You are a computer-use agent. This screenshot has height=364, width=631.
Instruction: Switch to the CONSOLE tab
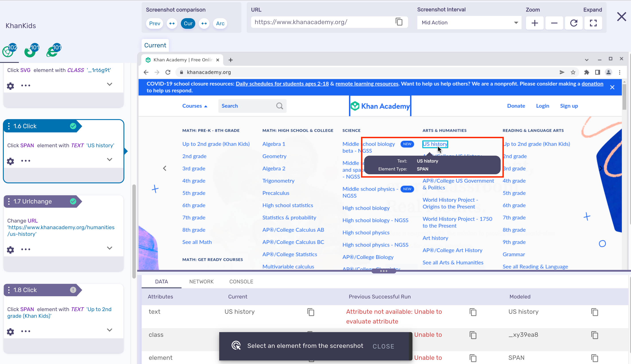pyautogui.click(x=241, y=282)
